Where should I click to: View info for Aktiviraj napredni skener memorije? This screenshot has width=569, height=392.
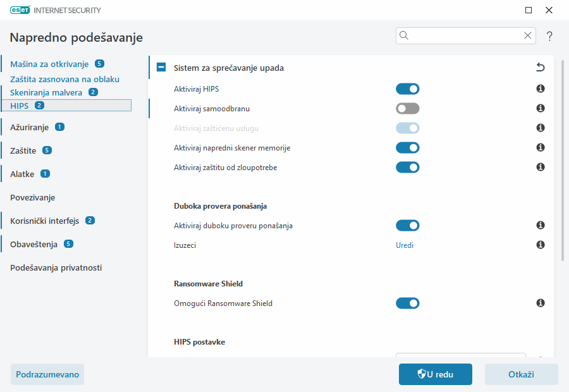coord(541,147)
